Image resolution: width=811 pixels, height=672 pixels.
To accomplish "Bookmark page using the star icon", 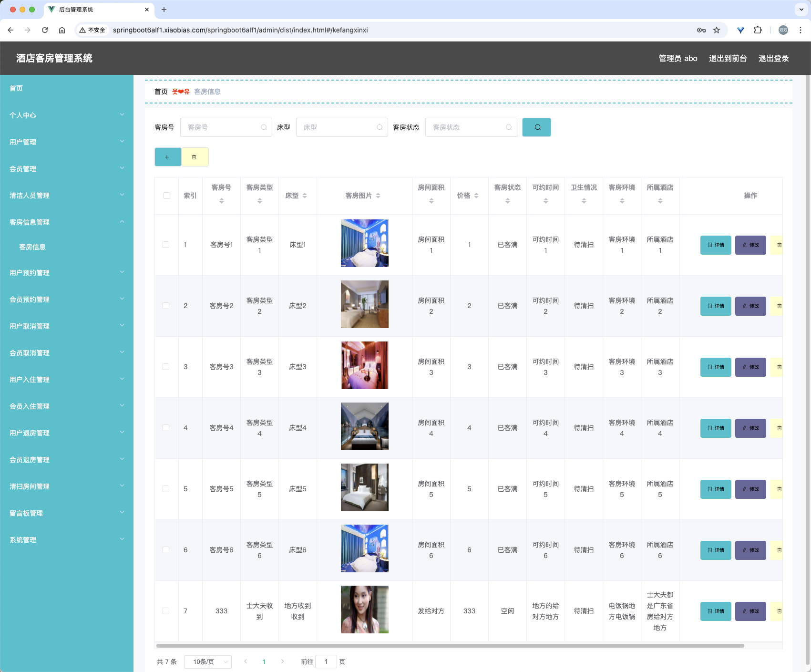I will point(717,30).
